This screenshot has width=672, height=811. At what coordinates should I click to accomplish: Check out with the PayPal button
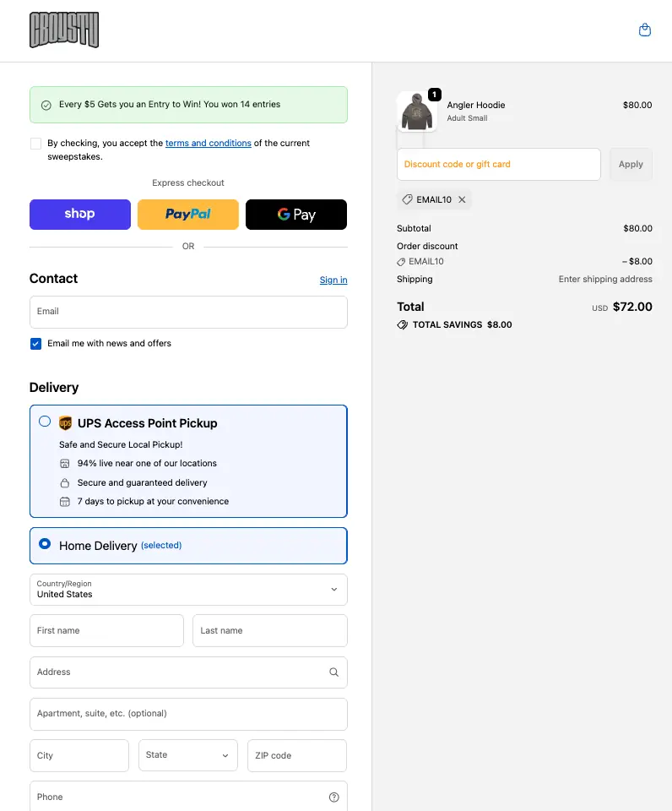tap(188, 215)
